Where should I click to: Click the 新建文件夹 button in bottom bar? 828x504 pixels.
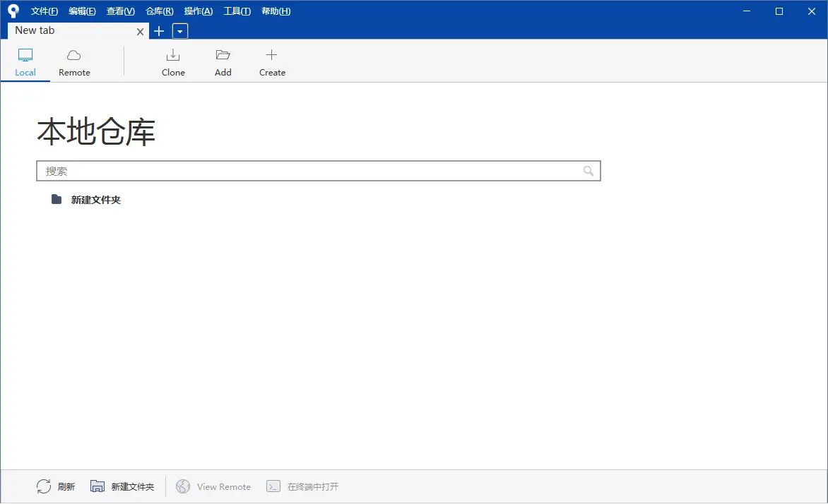[122, 486]
